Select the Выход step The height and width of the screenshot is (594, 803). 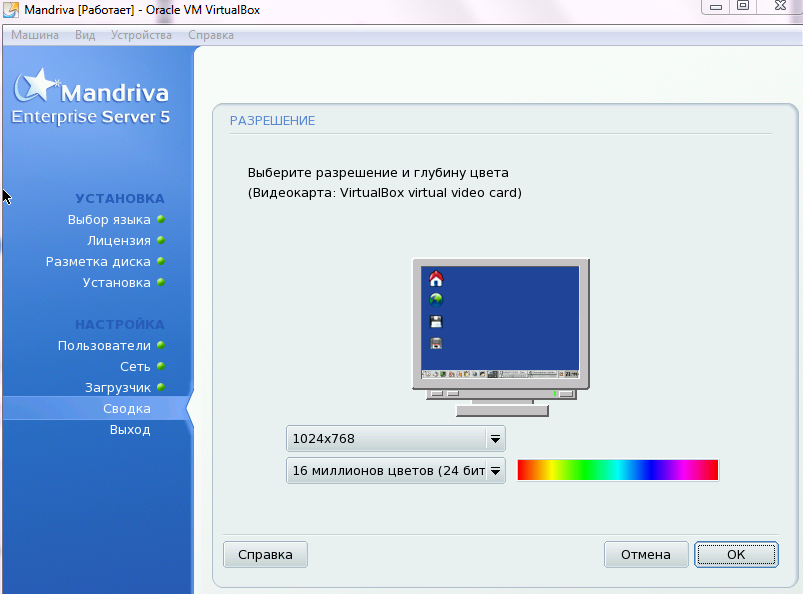pyautogui.click(x=130, y=430)
